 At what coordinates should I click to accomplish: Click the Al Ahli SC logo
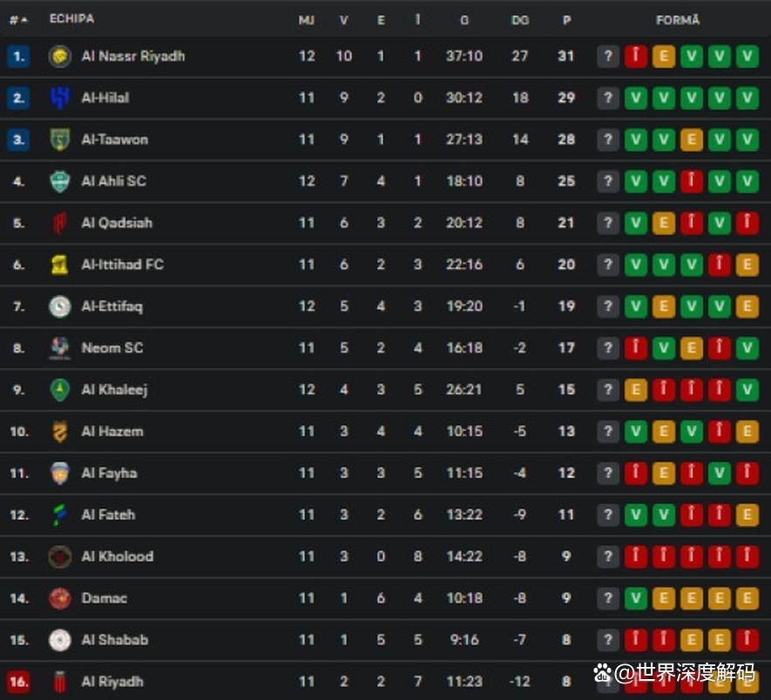click(x=59, y=181)
